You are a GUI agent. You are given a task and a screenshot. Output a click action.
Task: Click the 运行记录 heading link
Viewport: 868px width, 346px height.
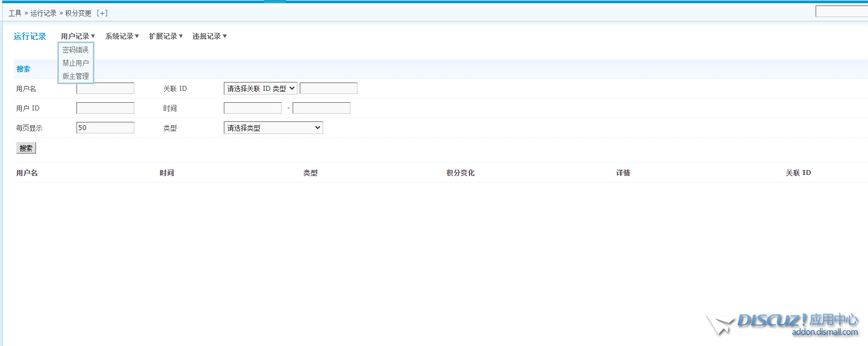(x=30, y=36)
